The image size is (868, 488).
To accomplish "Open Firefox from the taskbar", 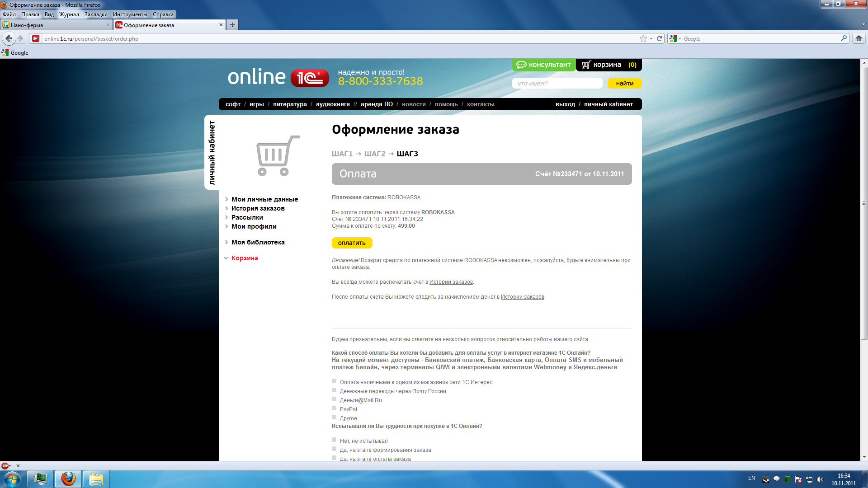I will pyautogui.click(x=68, y=479).
